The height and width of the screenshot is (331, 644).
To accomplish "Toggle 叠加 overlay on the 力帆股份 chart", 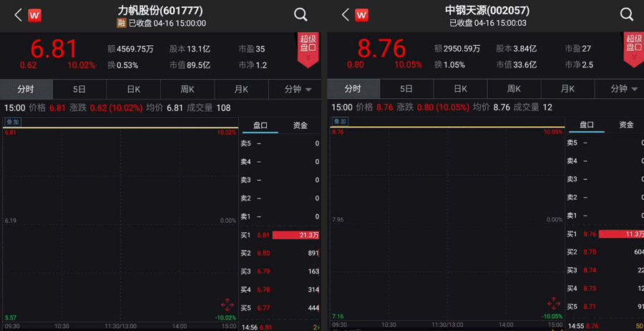I will click(x=12, y=123).
